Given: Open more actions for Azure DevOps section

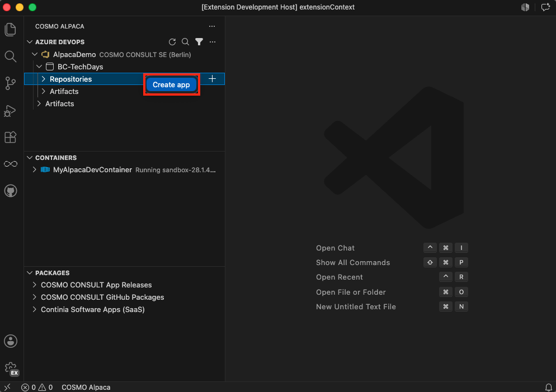Looking at the screenshot, I should coord(213,42).
